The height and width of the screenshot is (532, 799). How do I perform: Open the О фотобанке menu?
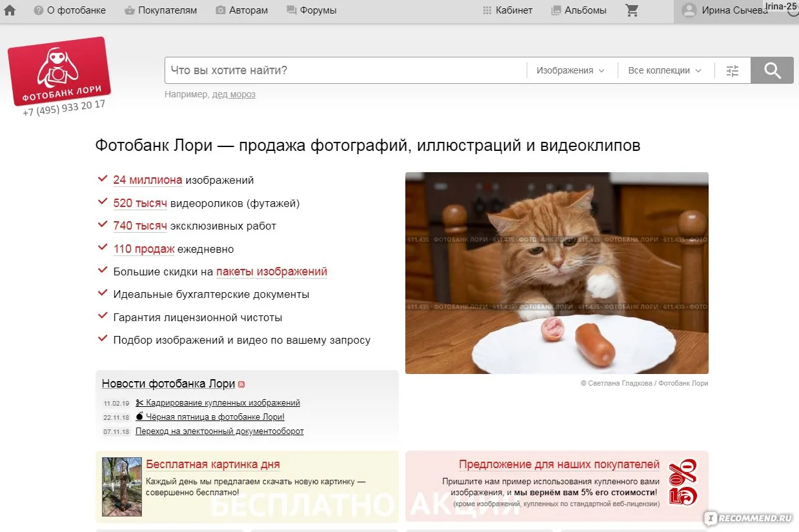tap(70, 10)
